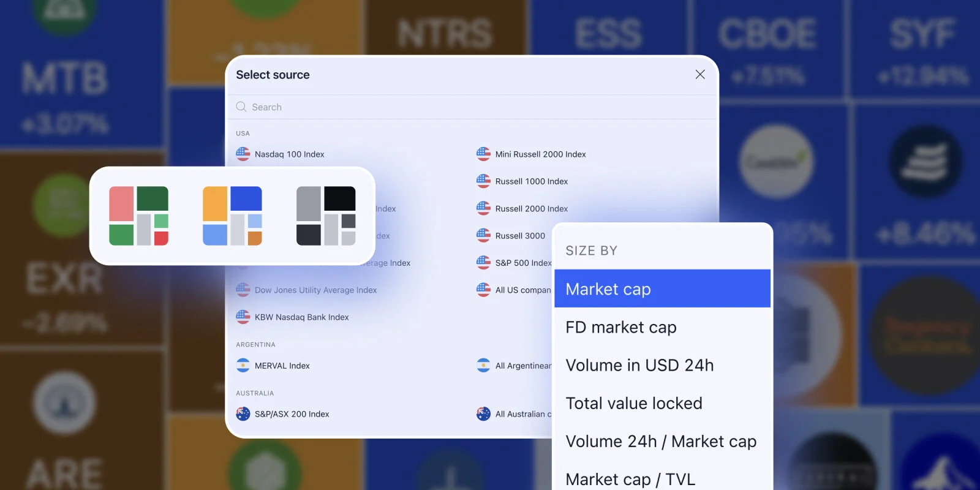The height and width of the screenshot is (490, 980).
Task: Click the flag icon beside Russell 2000 Index
Action: click(x=483, y=208)
